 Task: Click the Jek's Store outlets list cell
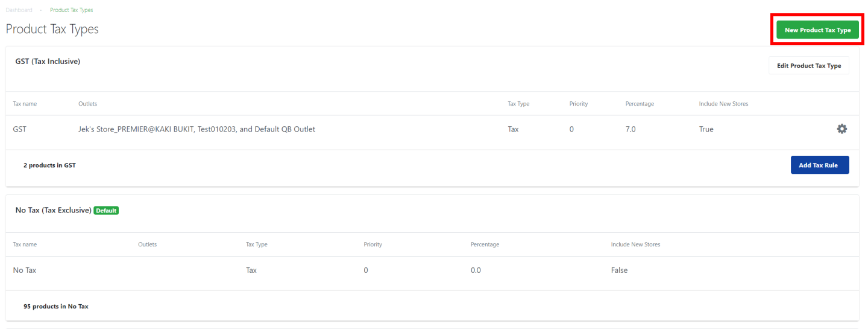(x=197, y=129)
